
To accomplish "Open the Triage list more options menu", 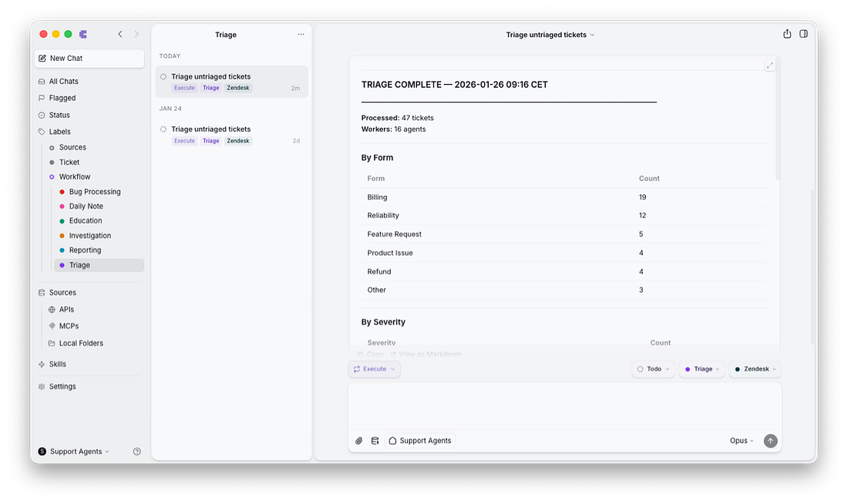I will coord(301,35).
